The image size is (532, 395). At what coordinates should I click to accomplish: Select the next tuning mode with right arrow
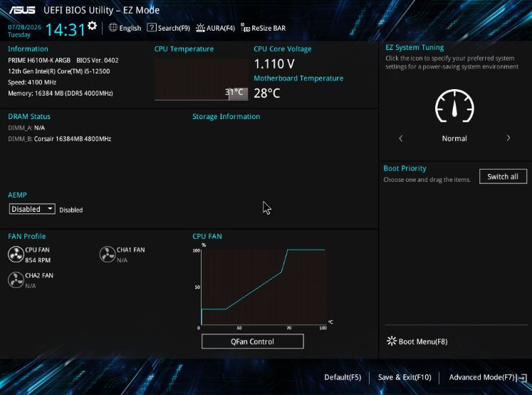point(508,138)
